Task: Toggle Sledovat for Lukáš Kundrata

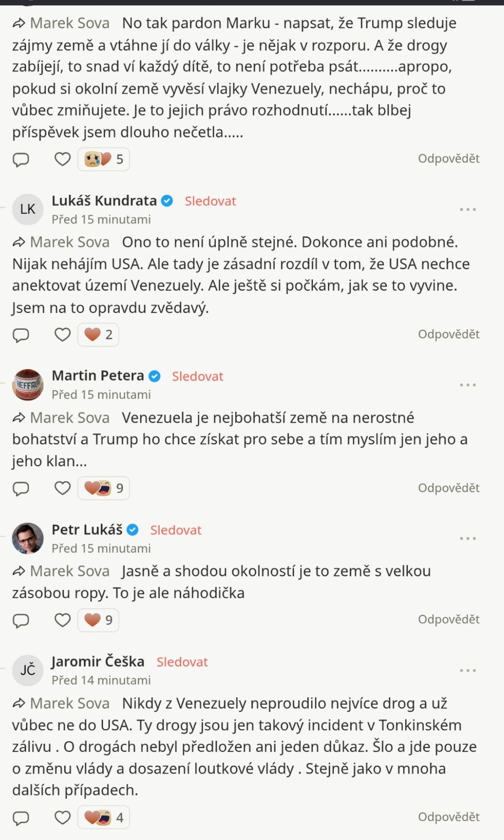Action: [x=210, y=201]
